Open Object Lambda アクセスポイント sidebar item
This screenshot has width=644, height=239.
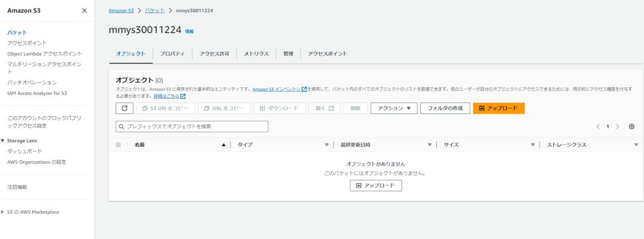[x=45, y=54]
